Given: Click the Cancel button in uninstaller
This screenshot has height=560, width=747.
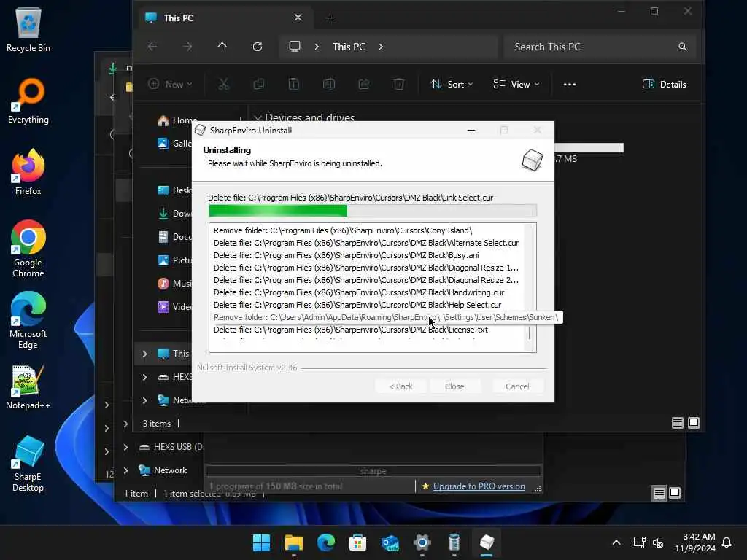Looking at the screenshot, I should pos(517,386).
